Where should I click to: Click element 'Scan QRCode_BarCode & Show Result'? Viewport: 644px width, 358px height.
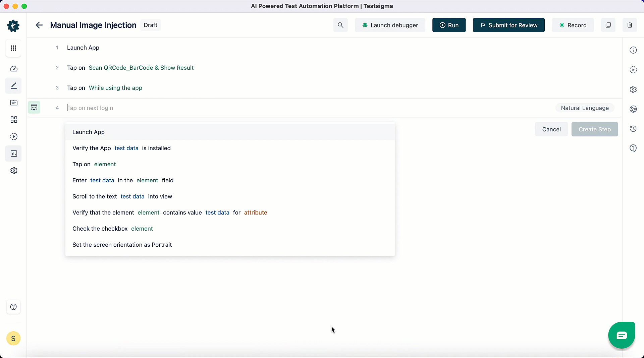click(x=141, y=68)
